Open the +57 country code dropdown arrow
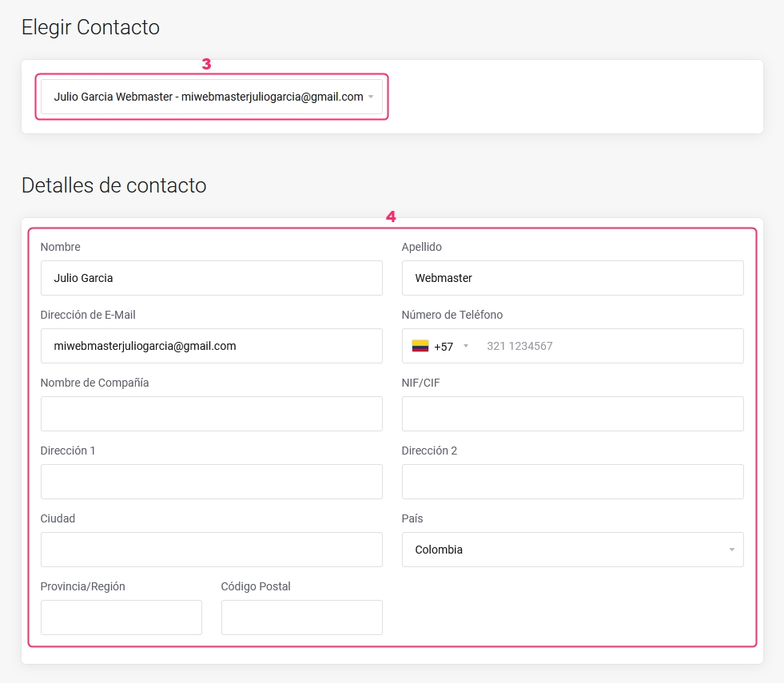 pos(465,346)
